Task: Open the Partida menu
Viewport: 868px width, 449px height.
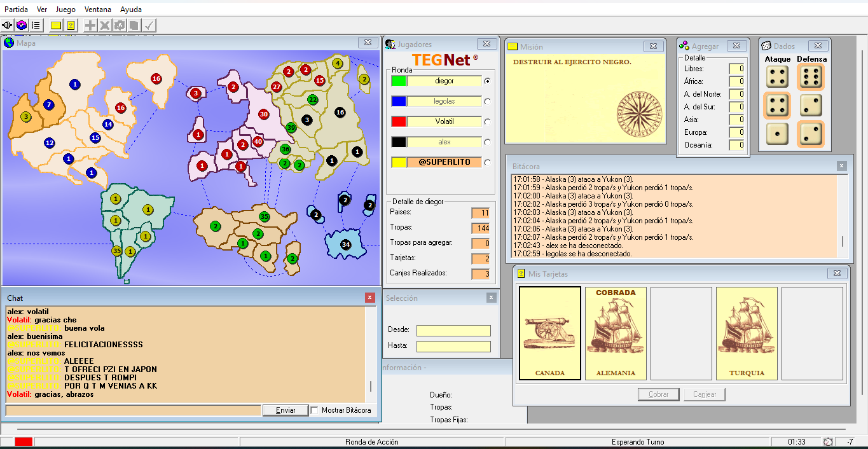Action: [x=16, y=10]
